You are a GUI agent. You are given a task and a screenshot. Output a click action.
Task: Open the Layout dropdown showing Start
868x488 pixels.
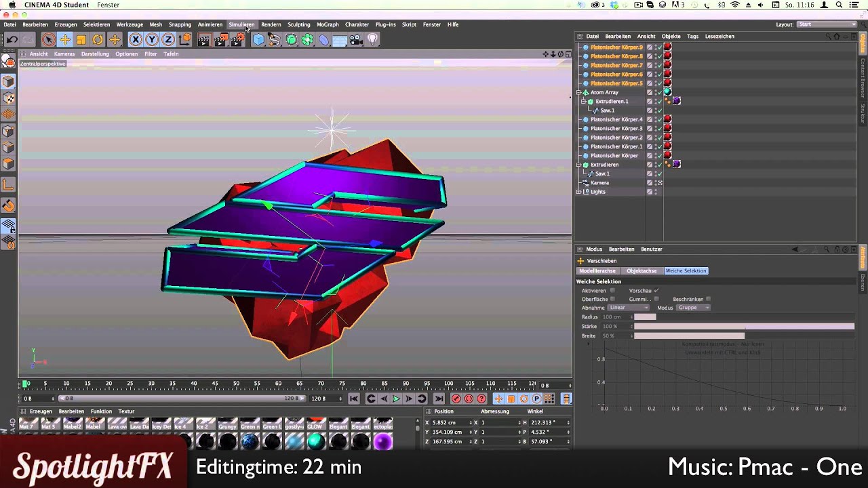pos(826,24)
